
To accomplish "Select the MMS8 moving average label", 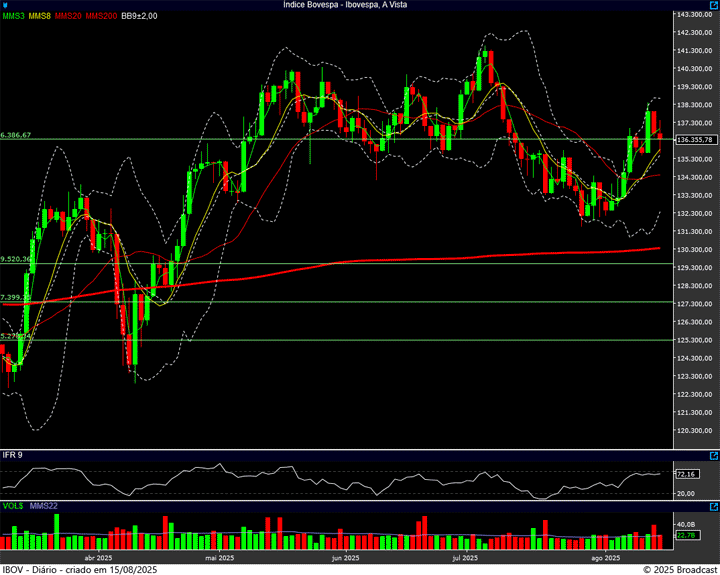I will (x=39, y=16).
